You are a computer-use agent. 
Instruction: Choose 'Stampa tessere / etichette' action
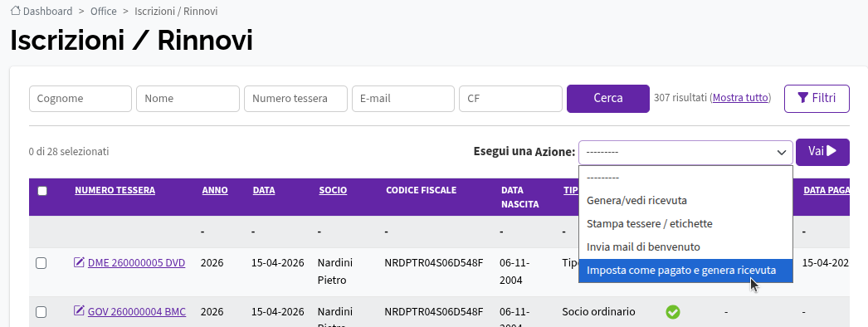point(686,223)
